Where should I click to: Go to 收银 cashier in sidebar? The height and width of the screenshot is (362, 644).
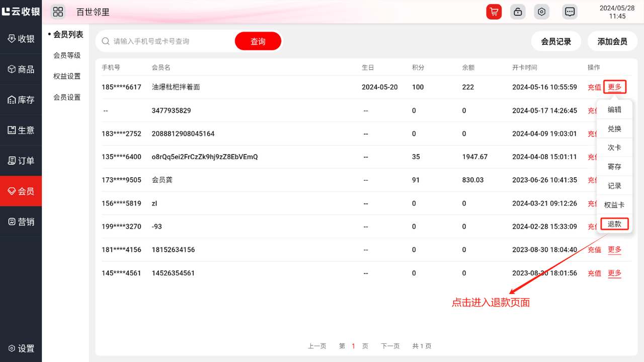click(21, 39)
